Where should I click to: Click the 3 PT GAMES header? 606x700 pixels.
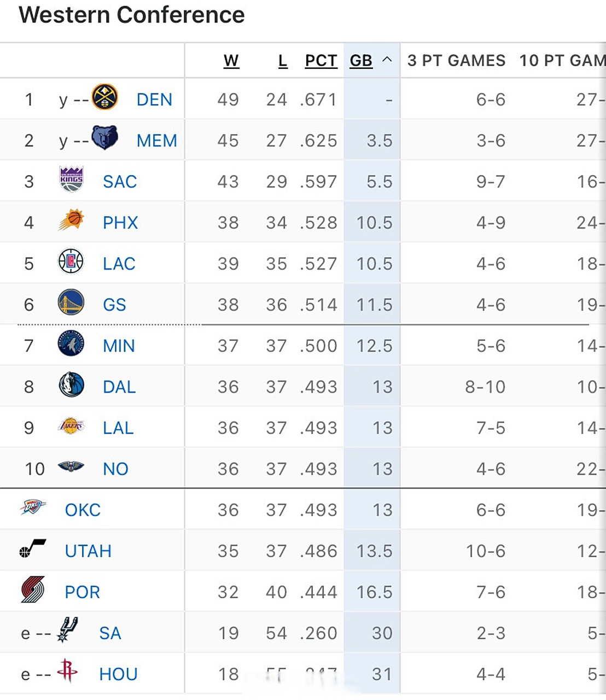pos(456,61)
